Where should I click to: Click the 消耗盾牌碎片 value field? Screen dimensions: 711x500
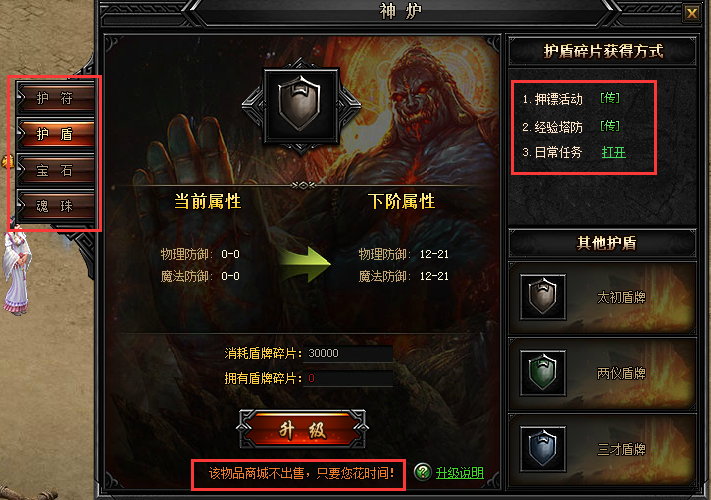click(348, 353)
